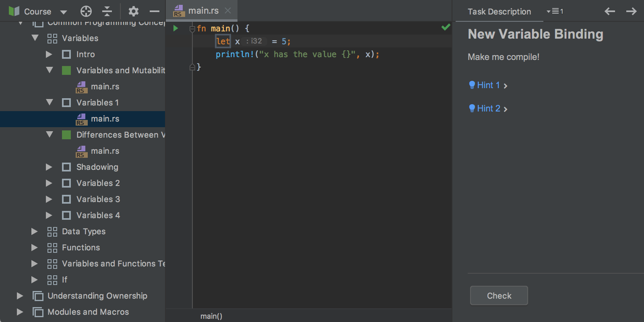Click Variables 1 unsolved status icon
Image resolution: width=644 pixels, height=322 pixels.
pyautogui.click(x=66, y=102)
